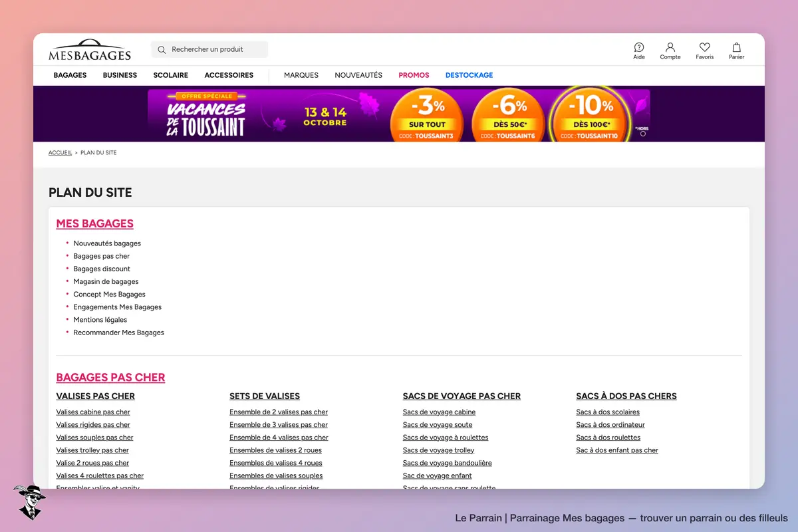Screen dimensions: 798x532
Task: Open Sacs à dos ordinateur link
Action: click(x=610, y=425)
